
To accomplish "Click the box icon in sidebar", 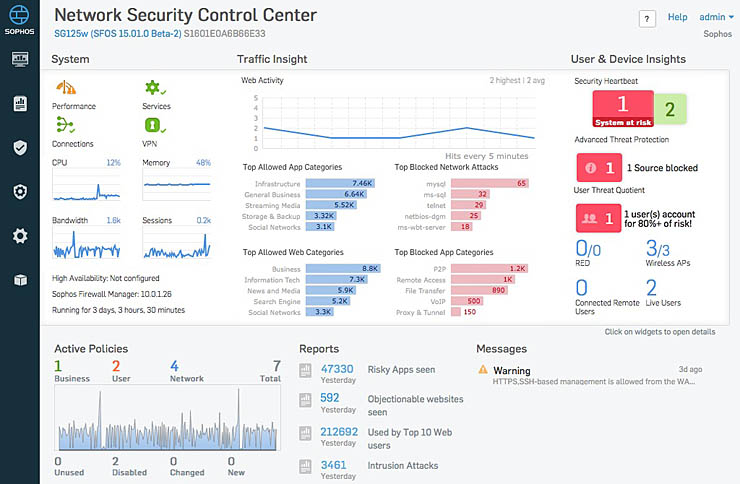I will (x=19, y=280).
